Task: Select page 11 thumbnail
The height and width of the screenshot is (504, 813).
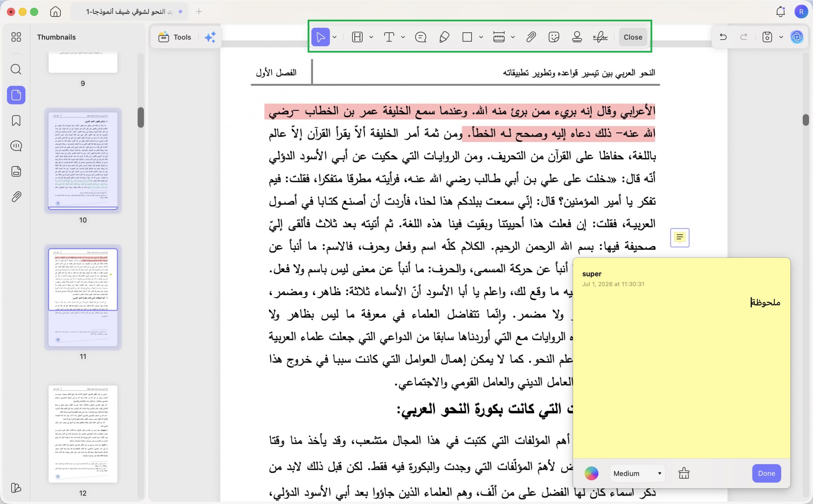Action: click(x=83, y=297)
